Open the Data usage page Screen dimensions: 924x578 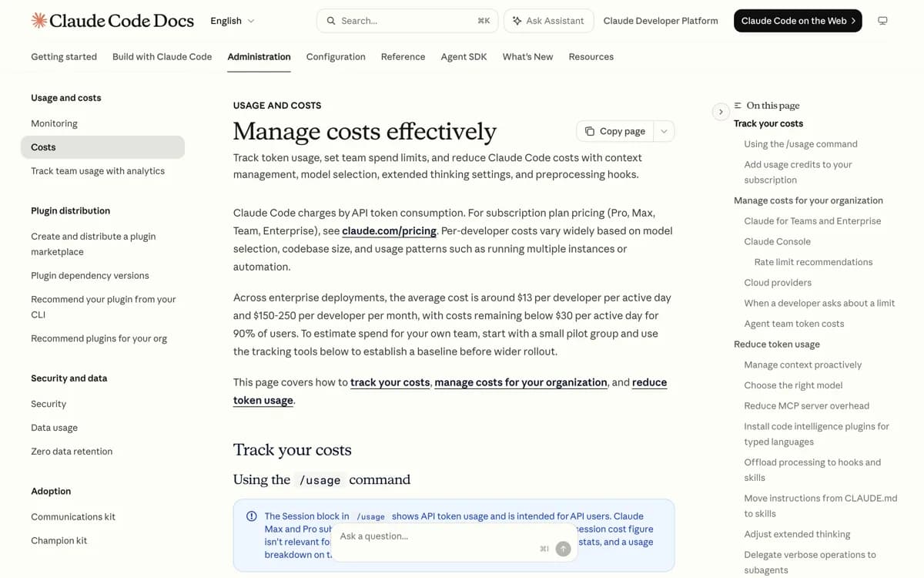coord(54,428)
